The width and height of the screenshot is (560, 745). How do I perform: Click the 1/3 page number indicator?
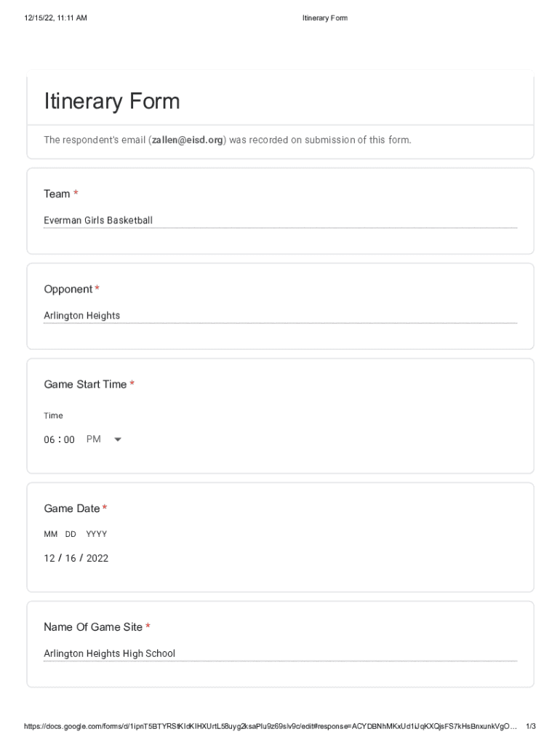531,726
